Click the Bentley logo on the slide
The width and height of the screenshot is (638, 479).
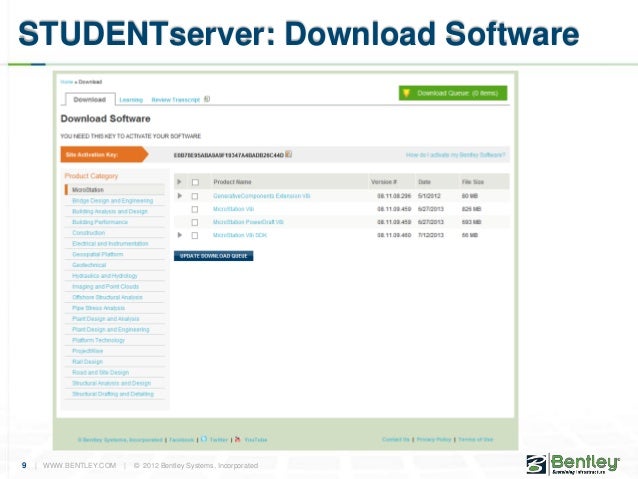(x=573, y=464)
